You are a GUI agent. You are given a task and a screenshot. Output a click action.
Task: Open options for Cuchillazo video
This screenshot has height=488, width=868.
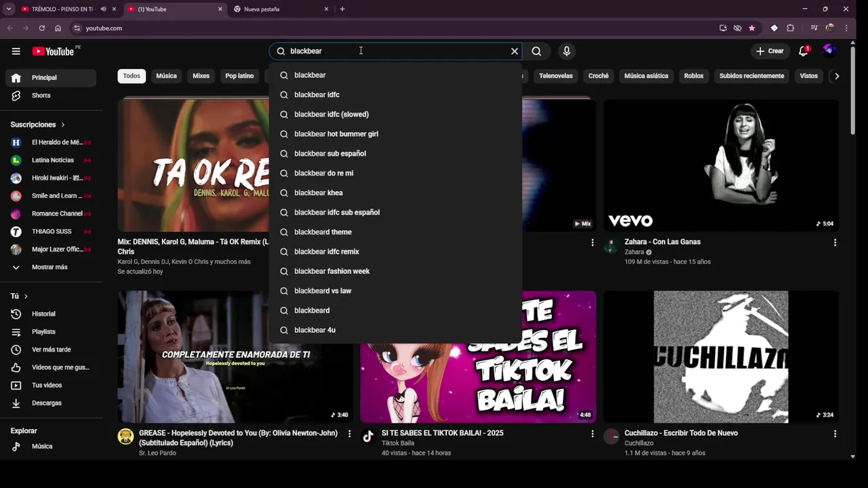835,434
